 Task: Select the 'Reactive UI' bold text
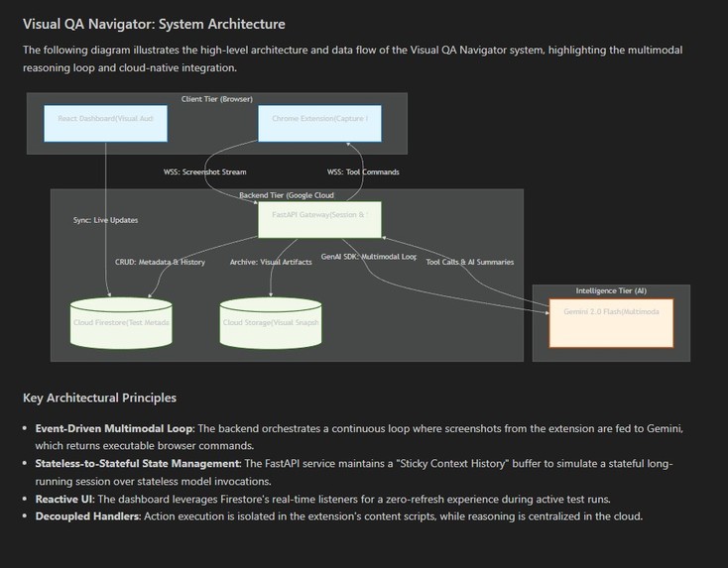64,500
